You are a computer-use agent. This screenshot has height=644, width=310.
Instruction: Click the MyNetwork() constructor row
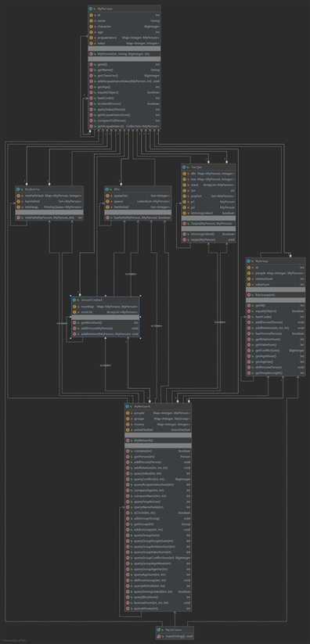158,440
